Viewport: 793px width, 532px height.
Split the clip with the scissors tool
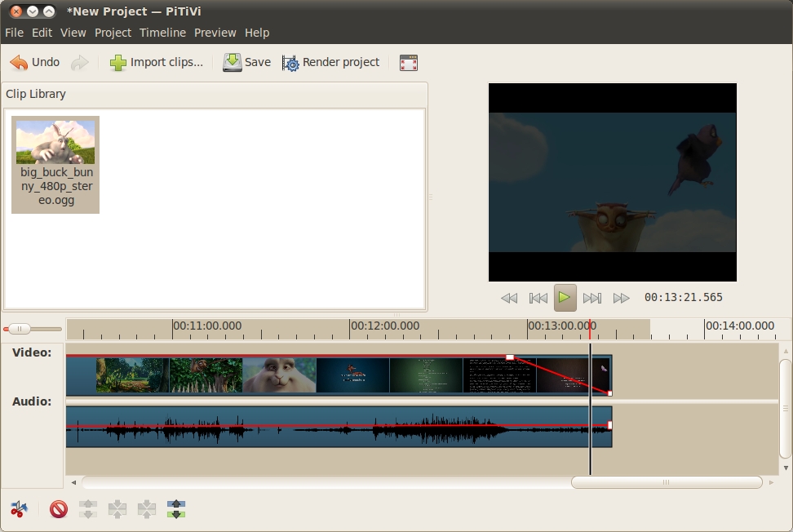[x=20, y=508]
